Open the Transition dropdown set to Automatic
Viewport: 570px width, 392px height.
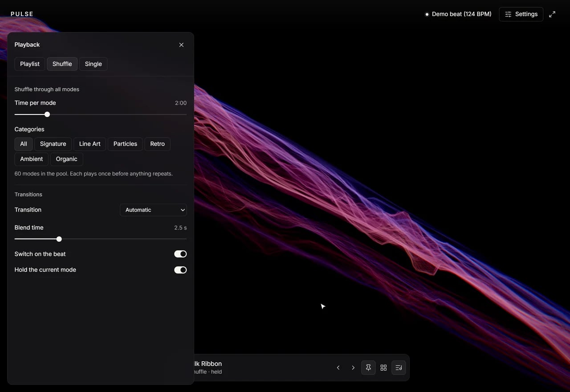pos(153,210)
